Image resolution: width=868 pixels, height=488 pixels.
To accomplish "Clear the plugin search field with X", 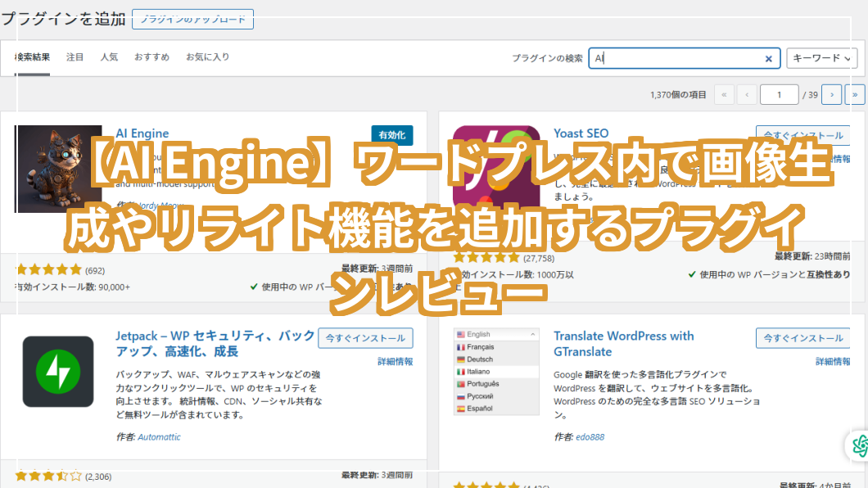I will coord(768,59).
